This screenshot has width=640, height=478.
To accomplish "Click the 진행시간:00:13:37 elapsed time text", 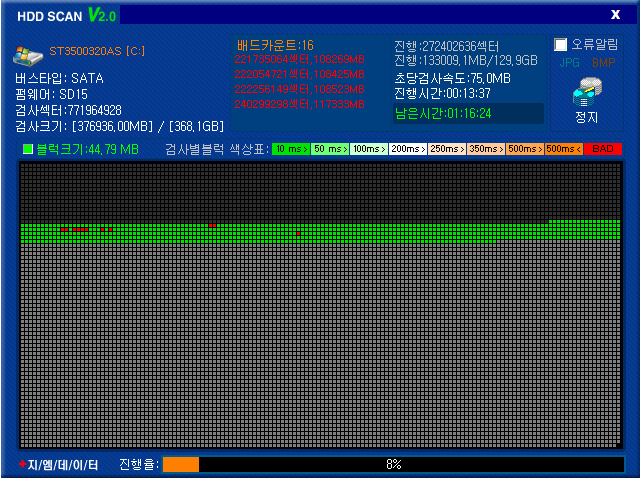I will 442,93.
